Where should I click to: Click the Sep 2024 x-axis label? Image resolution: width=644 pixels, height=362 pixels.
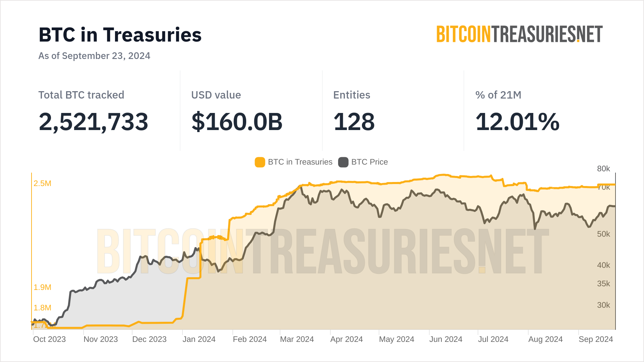coord(596,339)
